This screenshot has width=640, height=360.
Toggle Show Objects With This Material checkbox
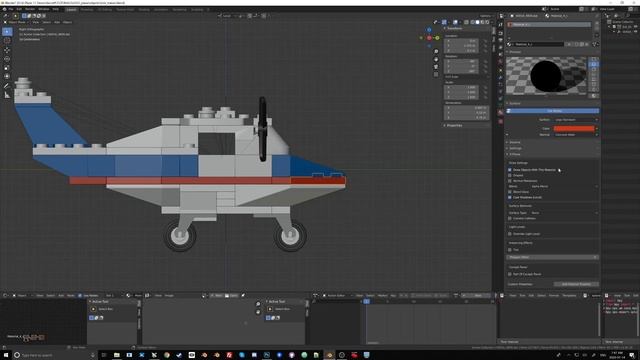pos(510,170)
